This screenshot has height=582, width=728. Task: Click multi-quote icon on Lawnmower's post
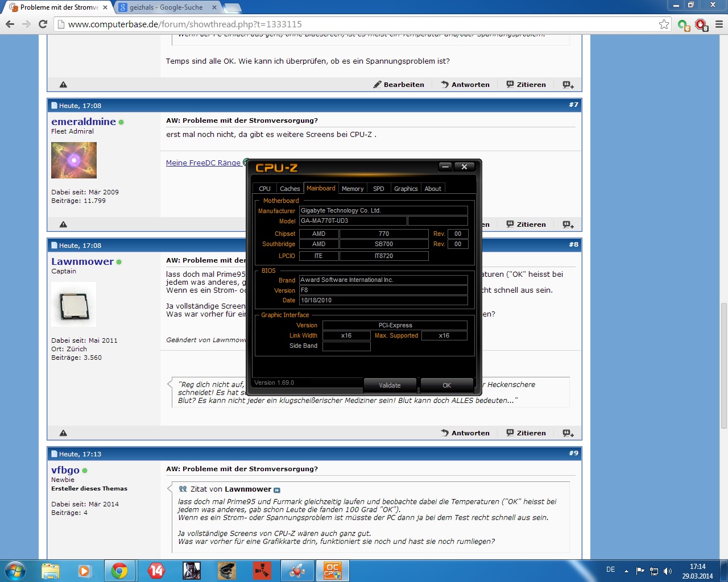568,433
